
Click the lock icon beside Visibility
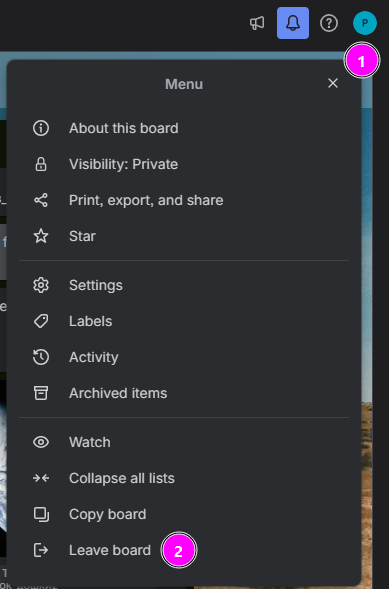41,164
